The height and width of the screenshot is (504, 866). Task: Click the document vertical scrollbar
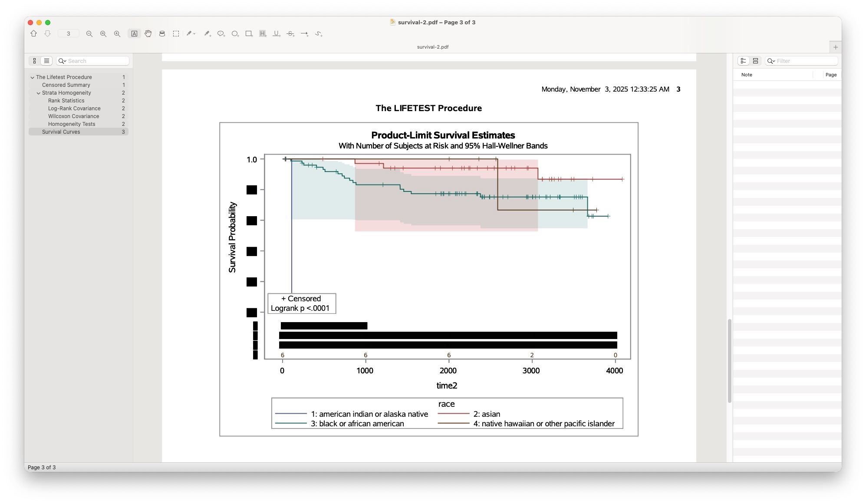729,360
